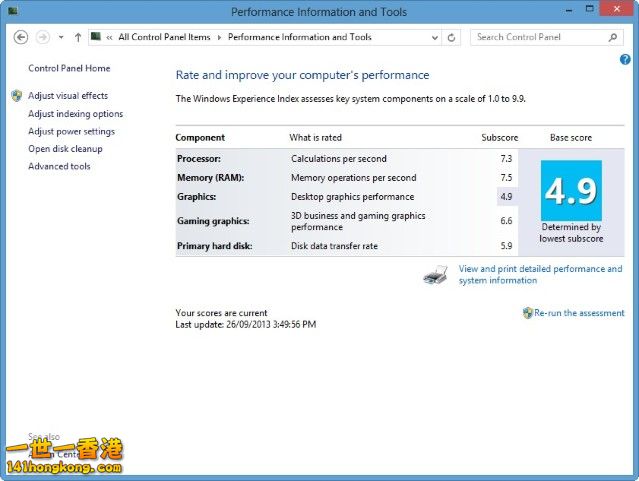This screenshot has width=639, height=481.
Task: Click 'Calculations per second' text
Action: (339, 159)
